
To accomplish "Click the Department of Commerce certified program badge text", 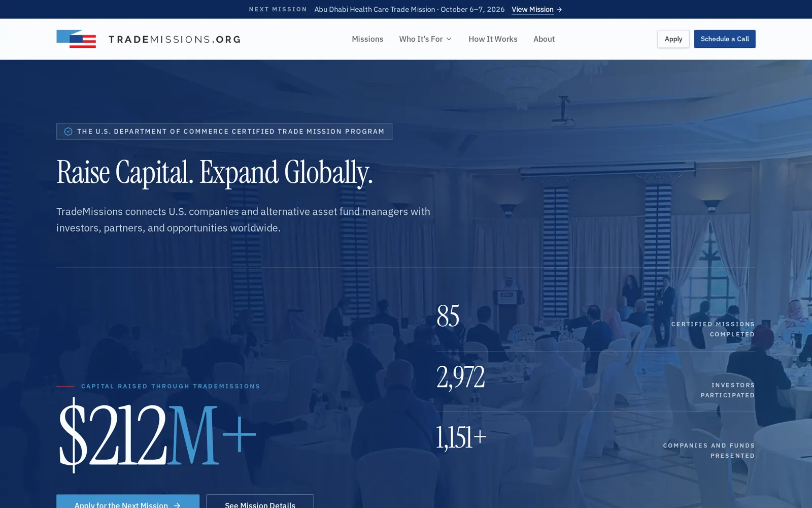I will (231, 132).
